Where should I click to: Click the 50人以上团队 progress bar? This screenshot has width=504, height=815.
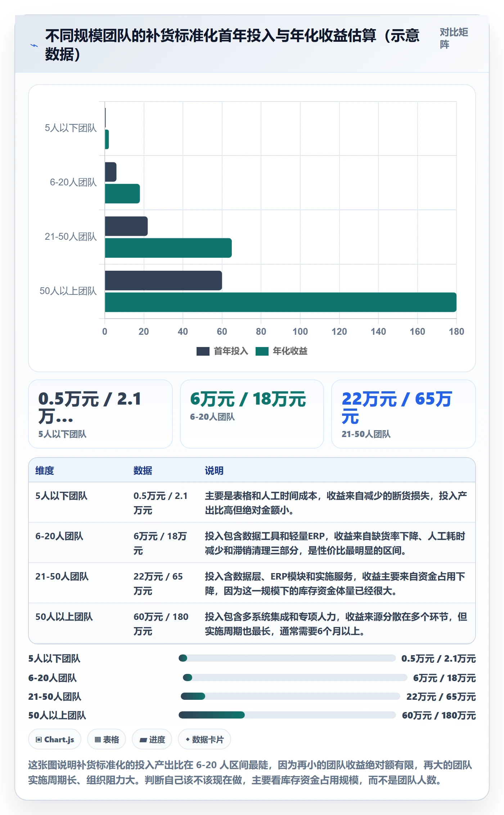[287, 715]
